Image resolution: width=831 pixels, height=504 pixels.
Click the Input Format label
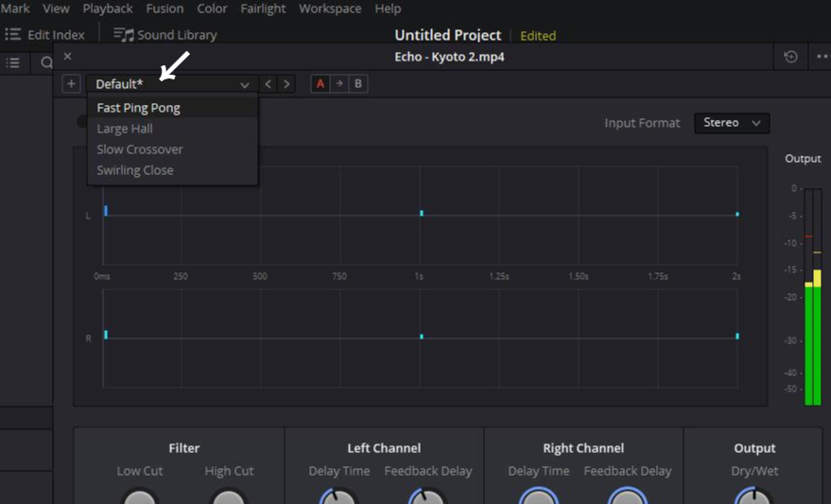[x=642, y=123]
